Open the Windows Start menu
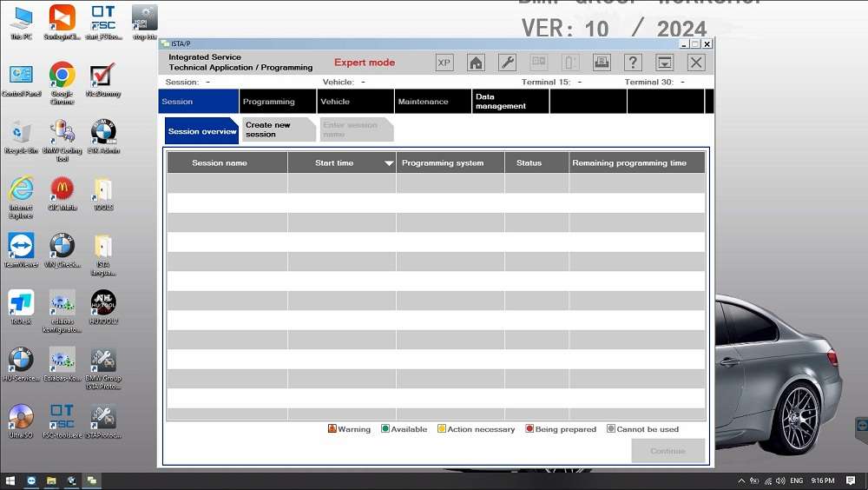This screenshot has width=868, height=490. (x=10, y=480)
